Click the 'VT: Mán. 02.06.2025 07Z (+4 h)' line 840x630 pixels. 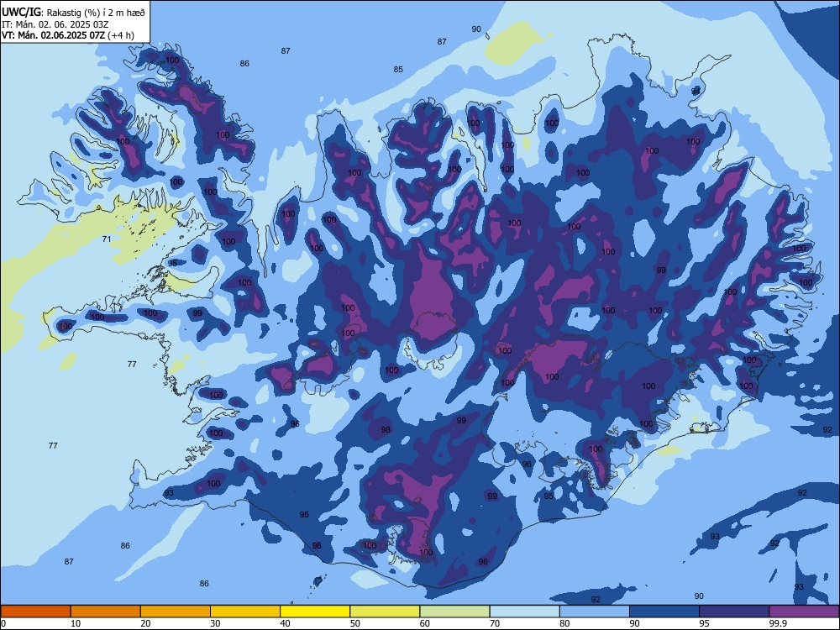tap(68, 35)
